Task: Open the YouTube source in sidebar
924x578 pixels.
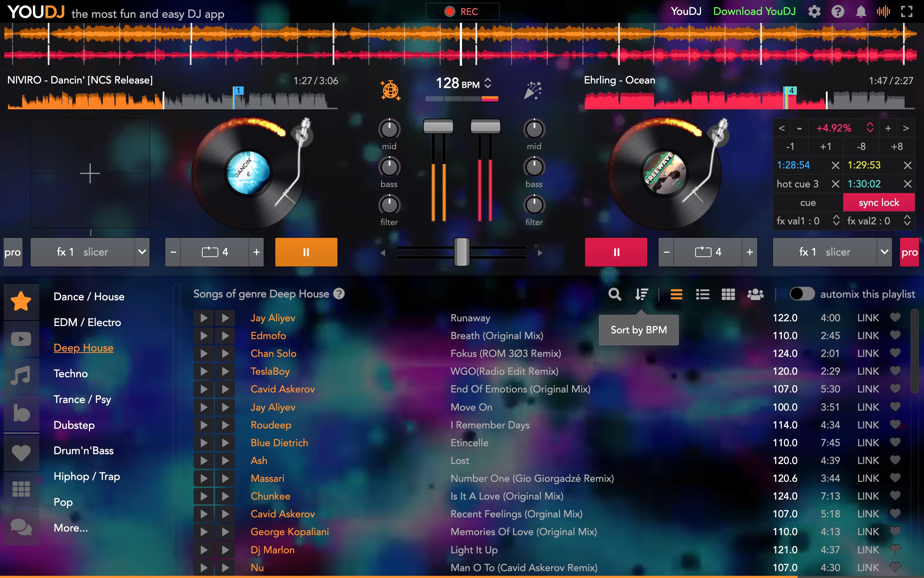Action: tap(21, 339)
